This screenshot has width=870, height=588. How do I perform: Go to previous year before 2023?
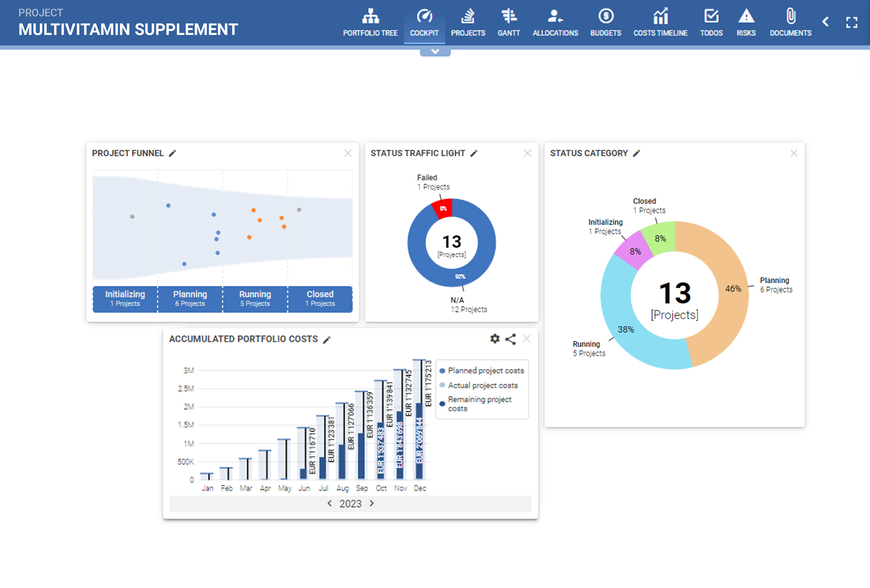pos(329,504)
